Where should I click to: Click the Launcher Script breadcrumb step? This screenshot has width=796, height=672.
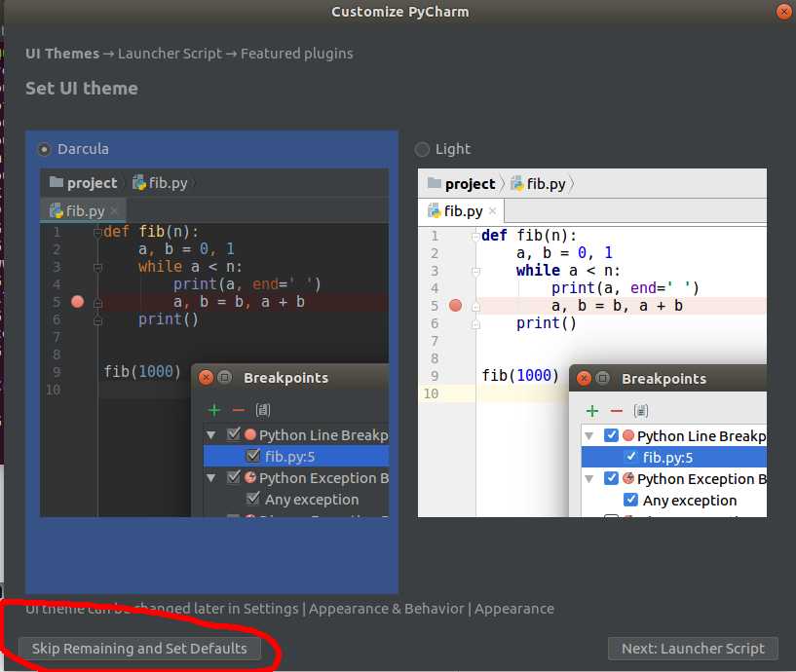pos(171,54)
